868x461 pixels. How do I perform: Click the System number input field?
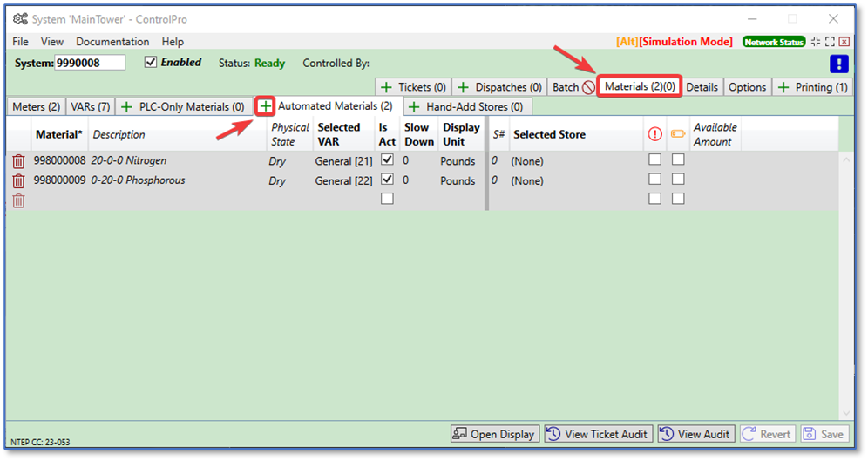(90, 63)
